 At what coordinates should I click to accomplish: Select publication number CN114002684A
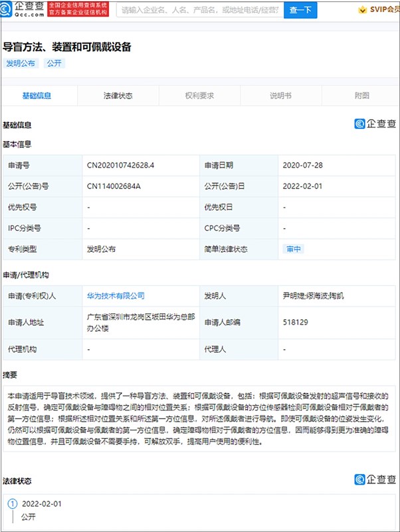tap(114, 186)
